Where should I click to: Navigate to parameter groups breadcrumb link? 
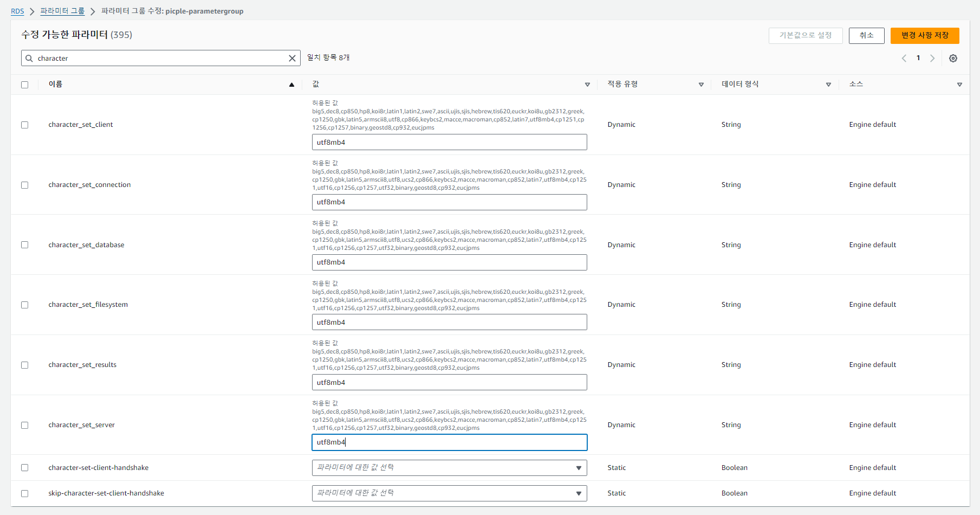62,11
